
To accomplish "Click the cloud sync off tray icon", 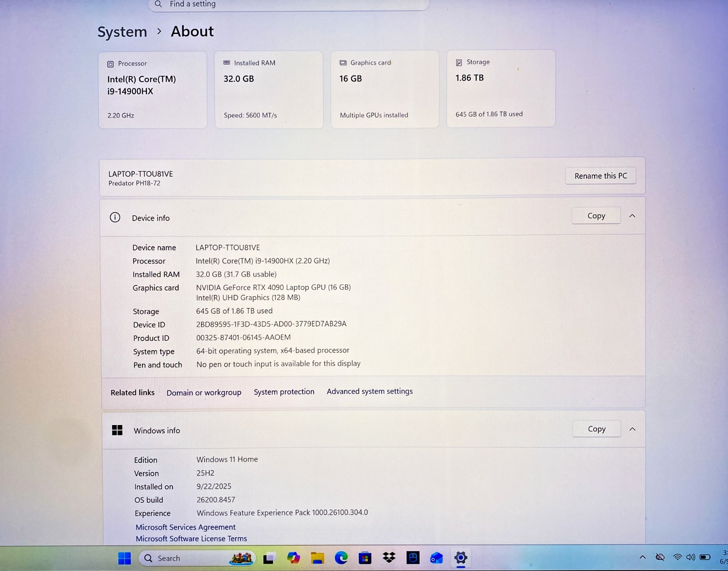I will [660, 557].
